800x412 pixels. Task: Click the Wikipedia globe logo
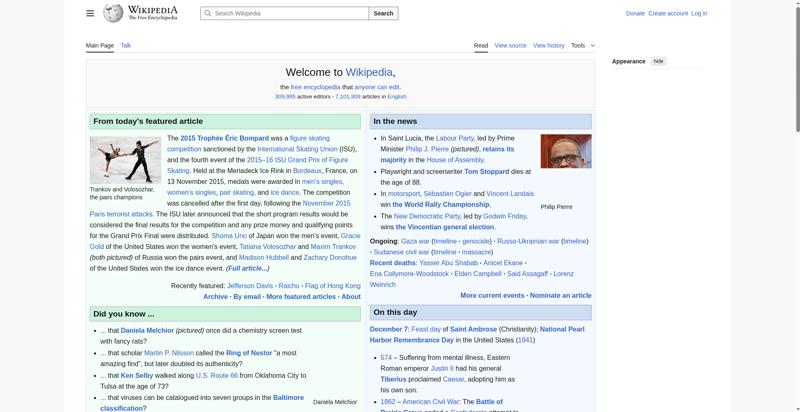point(114,13)
